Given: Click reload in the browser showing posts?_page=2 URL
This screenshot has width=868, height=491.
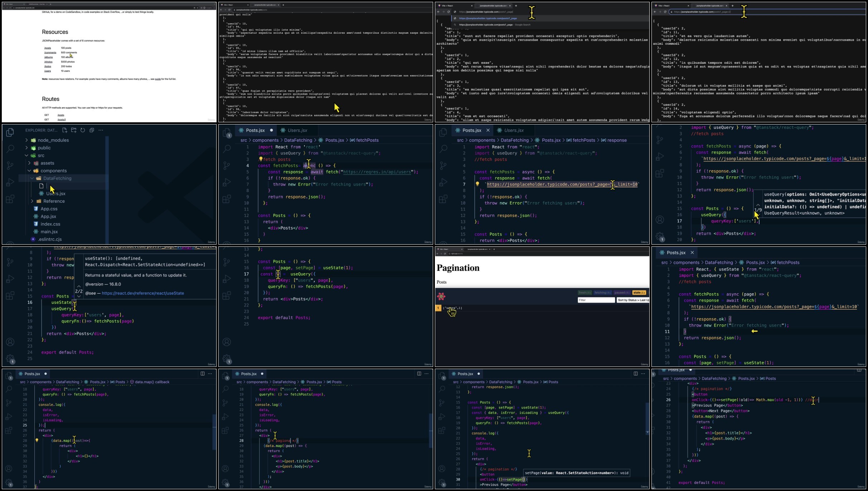Looking at the screenshot, I should click(x=665, y=12).
